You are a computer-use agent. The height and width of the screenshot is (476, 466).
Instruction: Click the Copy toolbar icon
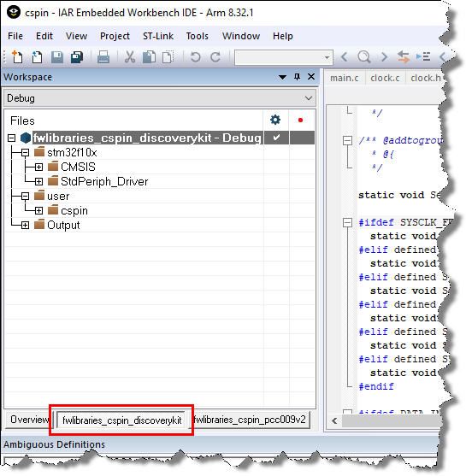click(x=149, y=56)
